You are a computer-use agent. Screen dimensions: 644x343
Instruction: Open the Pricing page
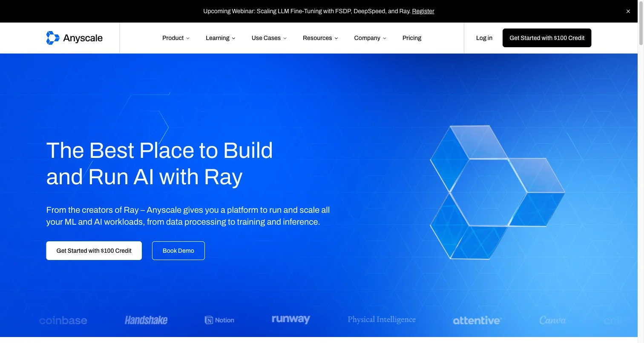tap(411, 37)
